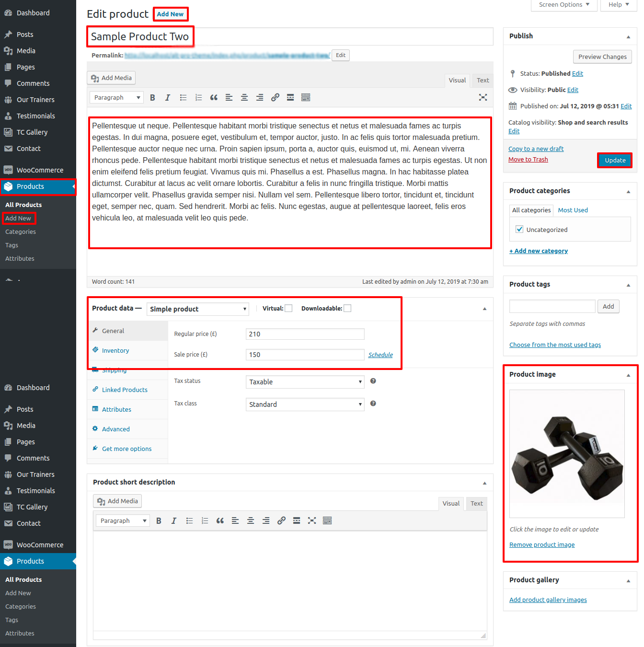Screen dimensions: 644x647
Task: Click the Regular price input field
Action: pos(305,334)
